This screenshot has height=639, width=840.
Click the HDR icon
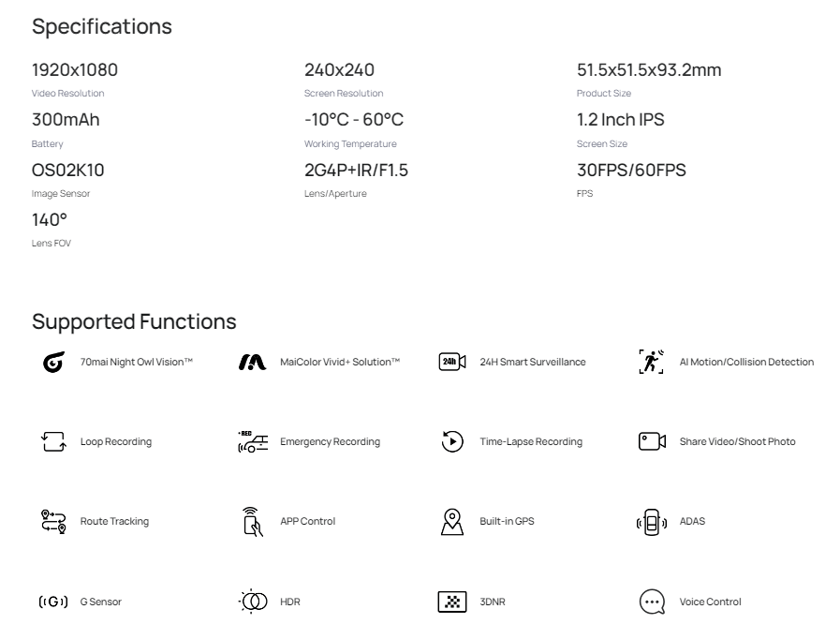tap(251, 602)
